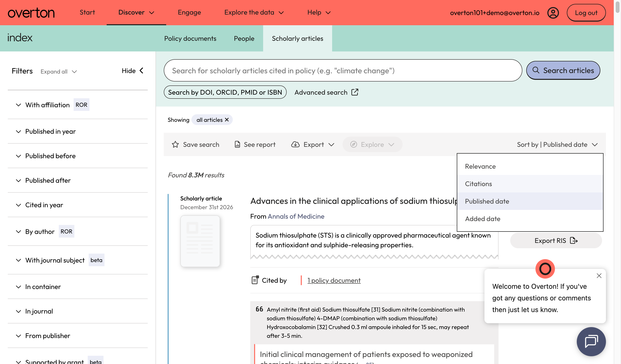
Task: Click the Save search star icon
Action: [x=175, y=144]
